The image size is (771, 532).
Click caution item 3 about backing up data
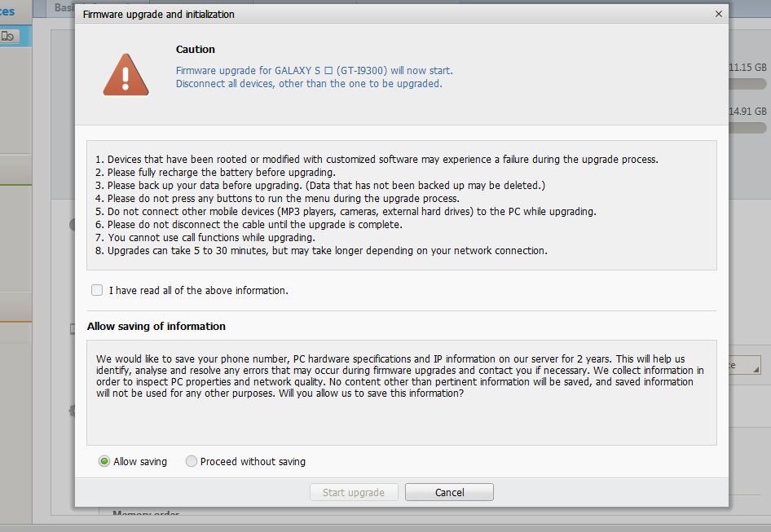(x=320, y=186)
